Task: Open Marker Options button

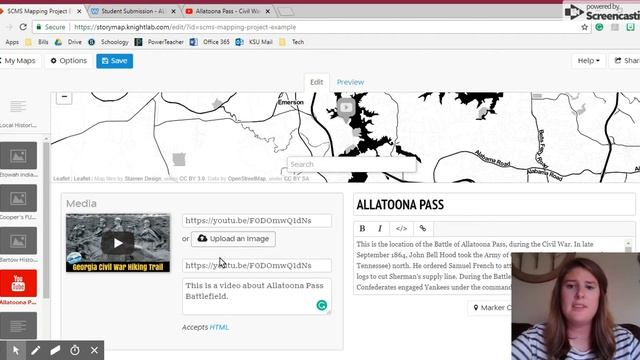Action: tap(490, 308)
